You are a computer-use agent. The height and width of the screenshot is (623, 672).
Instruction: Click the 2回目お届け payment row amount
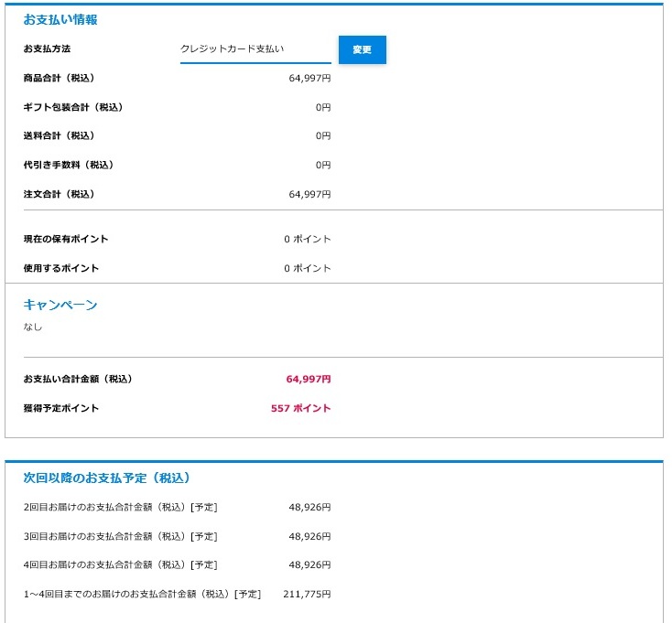coord(309,508)
